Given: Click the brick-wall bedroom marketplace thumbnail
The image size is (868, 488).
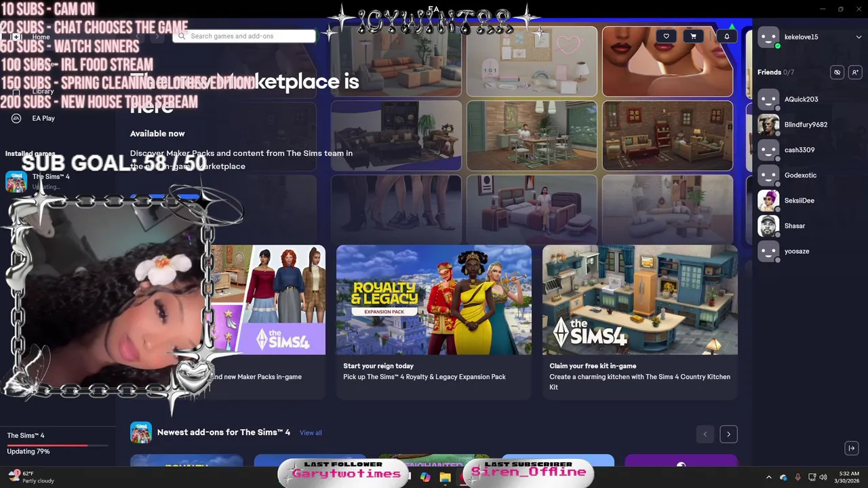Looking at the screenshot, I should click(x=667, y=136).
